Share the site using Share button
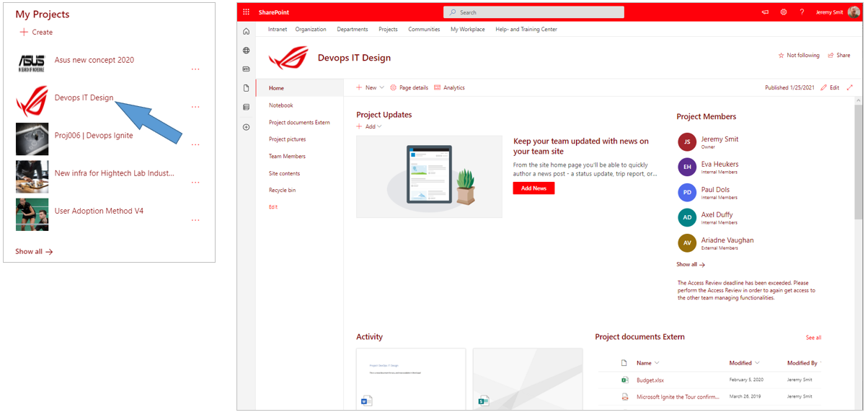Image resolution: width=868 pixels, height=415 pixels. [839, 56]
